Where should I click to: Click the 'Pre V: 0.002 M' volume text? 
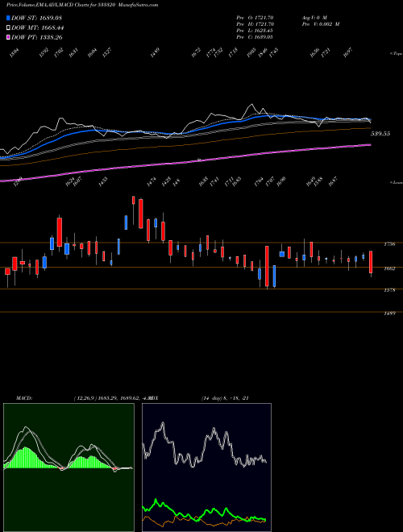tap(321, 23)
